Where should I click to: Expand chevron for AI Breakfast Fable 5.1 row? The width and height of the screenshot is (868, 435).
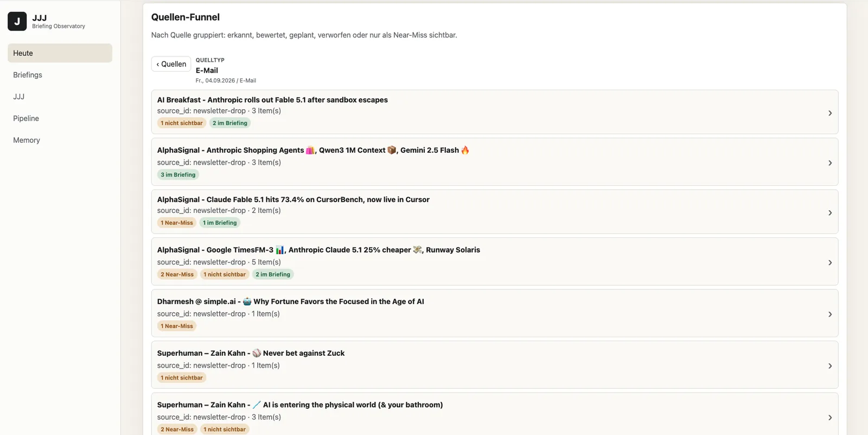pyautogui.click(x=830, y=113)
